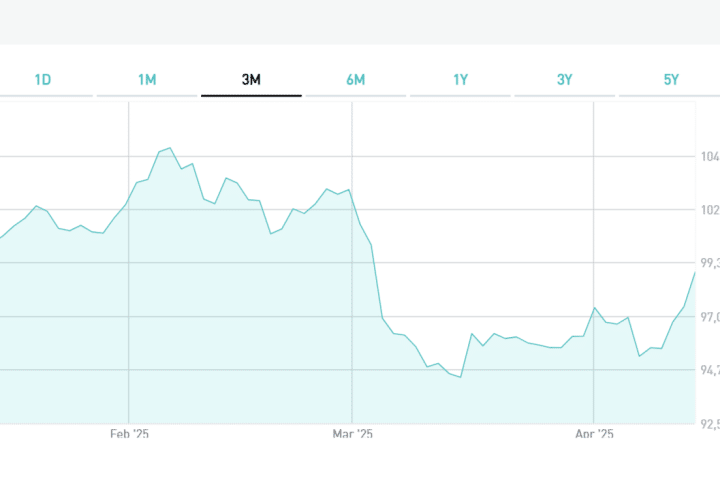Screen dimensions: 720x480
Task: Click the 104 y-axis price label
Action: (708, 157)
